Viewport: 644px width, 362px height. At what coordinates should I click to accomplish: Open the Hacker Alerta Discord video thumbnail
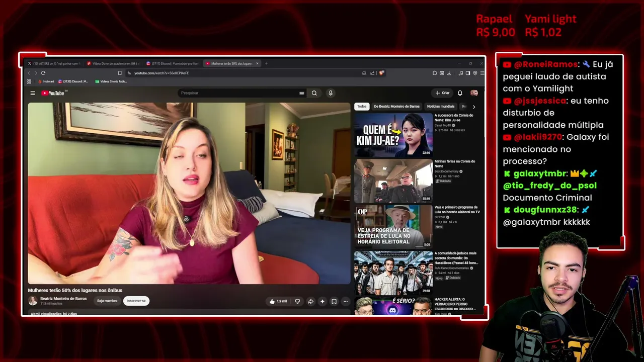[393, 306]
